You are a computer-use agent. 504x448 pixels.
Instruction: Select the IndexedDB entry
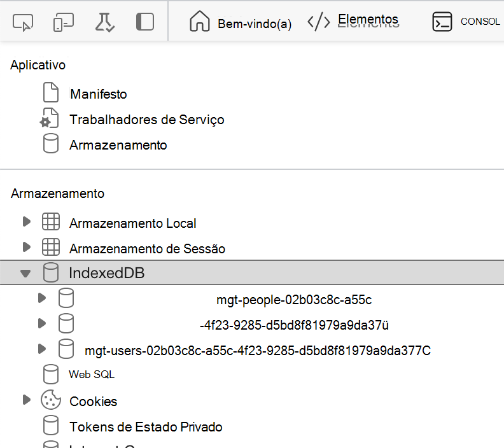coord(252,272)
